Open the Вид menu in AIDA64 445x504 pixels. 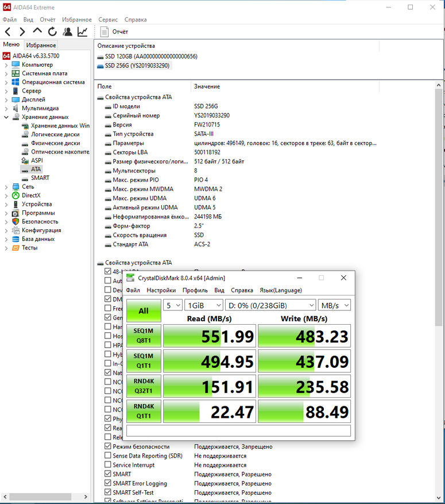[x=28, y=20]
